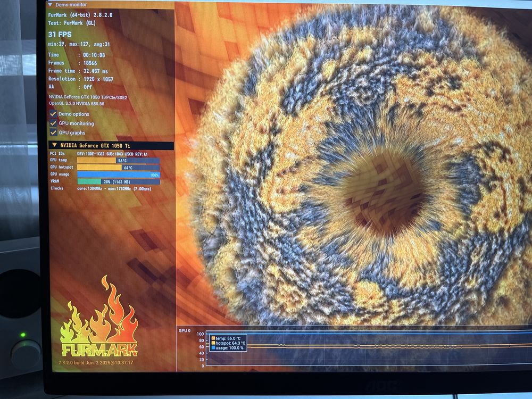Collapse the NVIDIA GeForce GTX 1050 Ti section
The image size is (532, 399).
tap(54, 145)
